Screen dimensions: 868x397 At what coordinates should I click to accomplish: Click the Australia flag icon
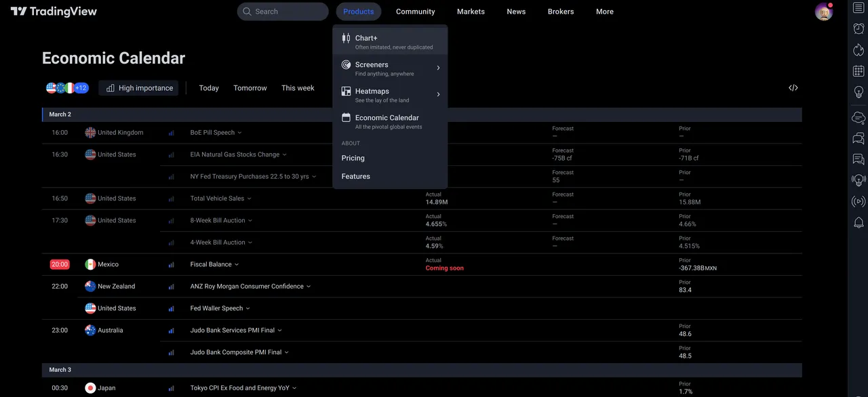[90, 331]
